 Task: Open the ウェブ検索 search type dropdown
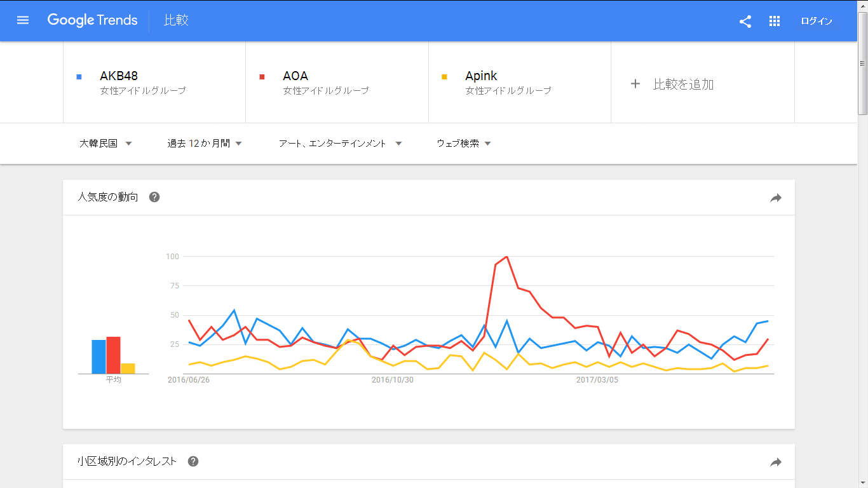[x=464, y=144]
